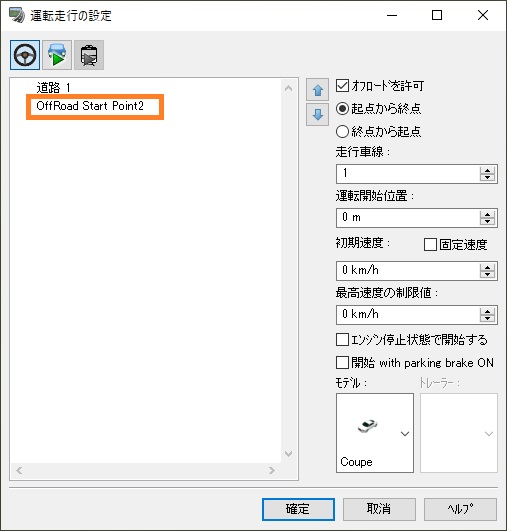
Task: Move selected road up with blue arrow
Action: 317,90
